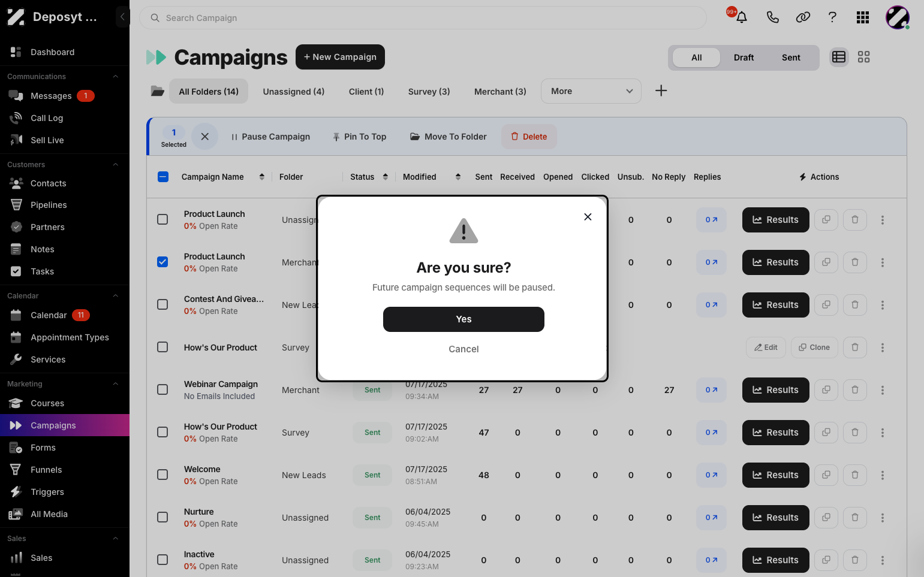Collapse the Marketing sidebar section
This screenshot has height=577, width=924.
click(116, 384)
